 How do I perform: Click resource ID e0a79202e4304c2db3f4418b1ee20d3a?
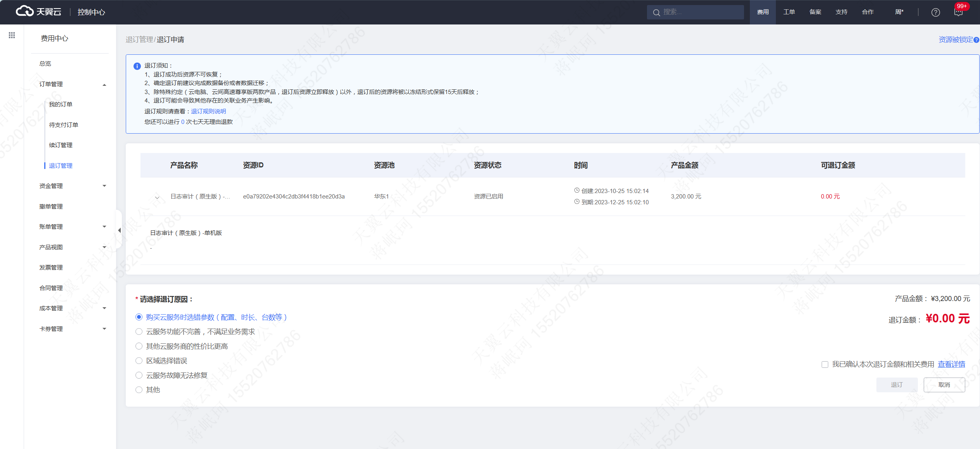[x=294, y=197]
